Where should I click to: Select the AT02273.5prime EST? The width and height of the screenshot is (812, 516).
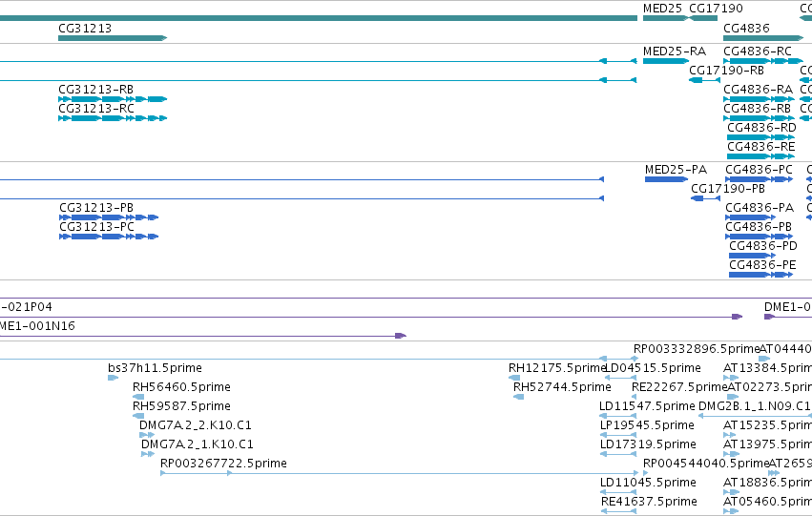(x=733, y=397)
